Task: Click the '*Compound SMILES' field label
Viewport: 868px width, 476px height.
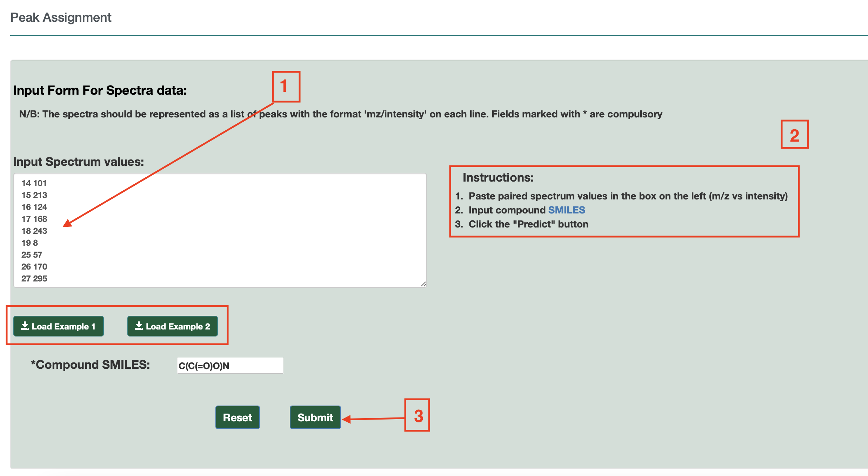Action: [x=91, y=365]
